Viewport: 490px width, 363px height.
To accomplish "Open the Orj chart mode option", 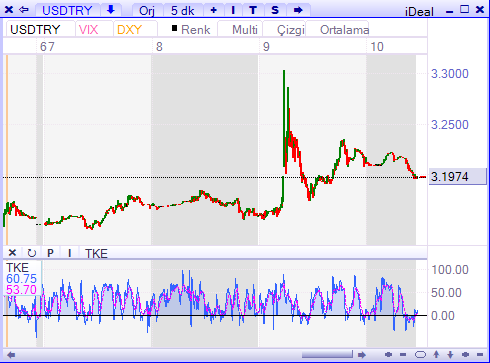I will click(x=147, y=10).
